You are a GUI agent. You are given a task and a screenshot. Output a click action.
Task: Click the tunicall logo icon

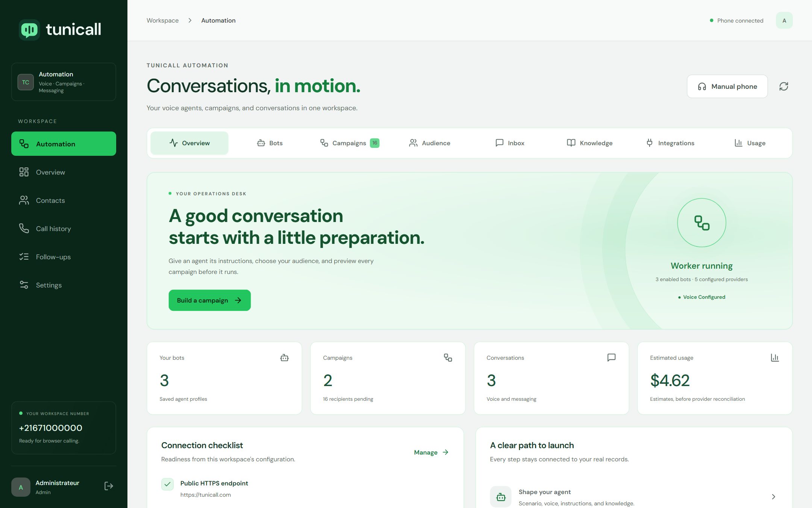point(29,30)
